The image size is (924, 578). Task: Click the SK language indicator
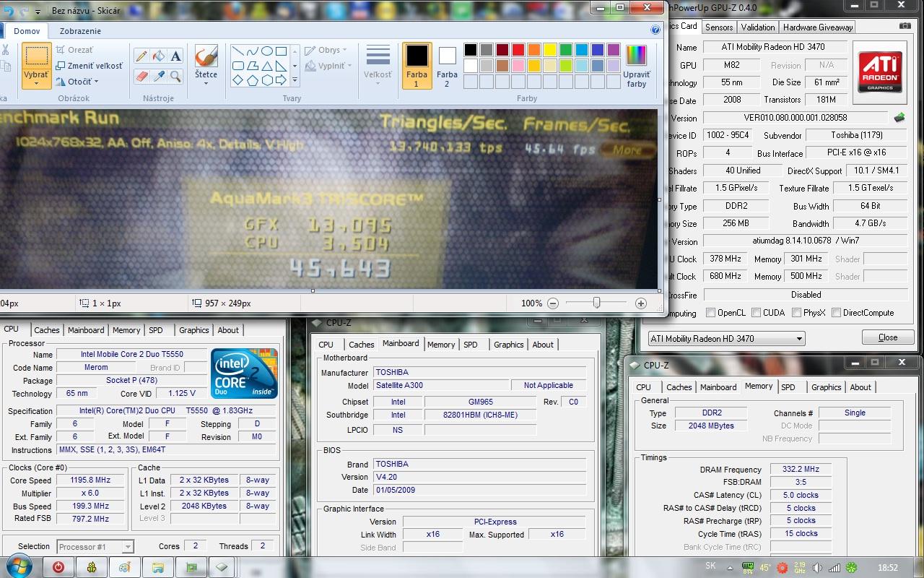pos(710,566)
